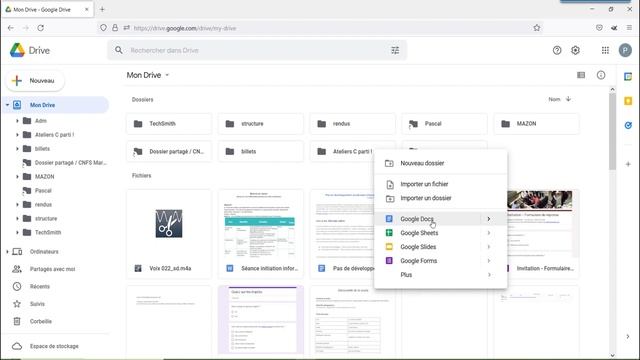
Task: Open the Google Drive logo home link
Action: click(x=30, y=50)
